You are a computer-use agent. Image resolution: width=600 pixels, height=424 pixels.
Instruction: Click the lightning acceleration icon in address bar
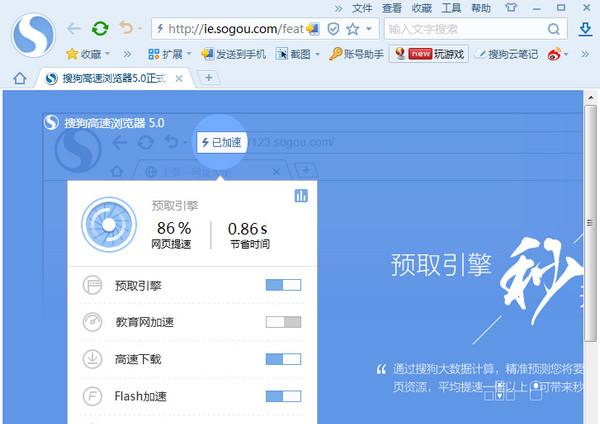(x=160, y=28)
